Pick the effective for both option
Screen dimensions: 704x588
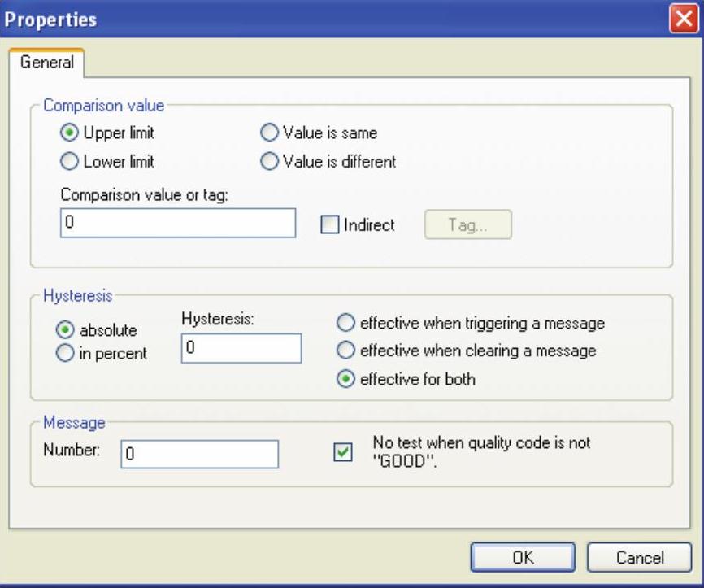click(346, 378)
